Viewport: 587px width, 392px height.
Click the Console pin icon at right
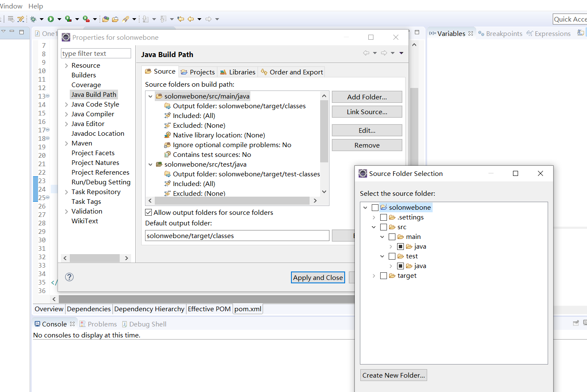576,323
